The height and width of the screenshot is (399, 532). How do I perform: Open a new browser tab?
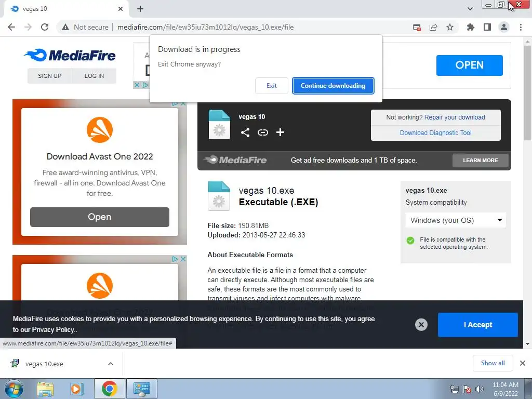click(x=140, y=9)
